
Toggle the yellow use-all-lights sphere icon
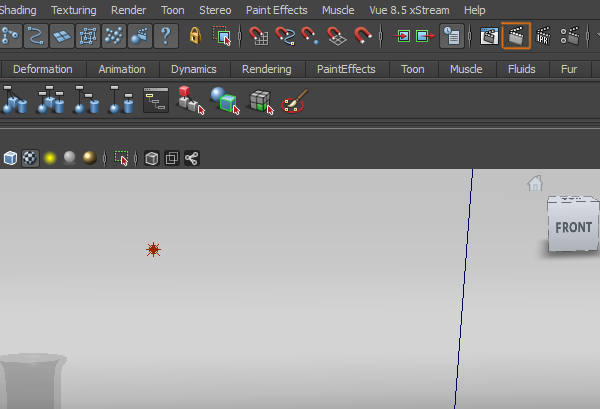[48, 158]
